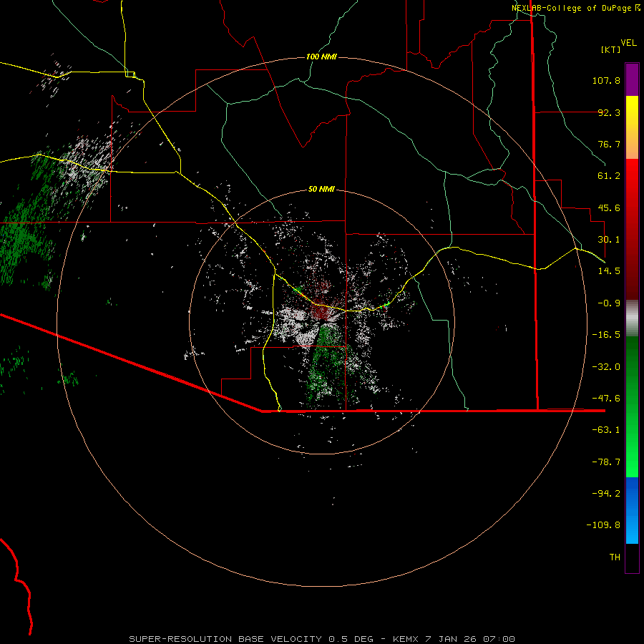This screenshot has height=644, width=644.
Task: Click the [KT] units label
Action: pos(611,49)
